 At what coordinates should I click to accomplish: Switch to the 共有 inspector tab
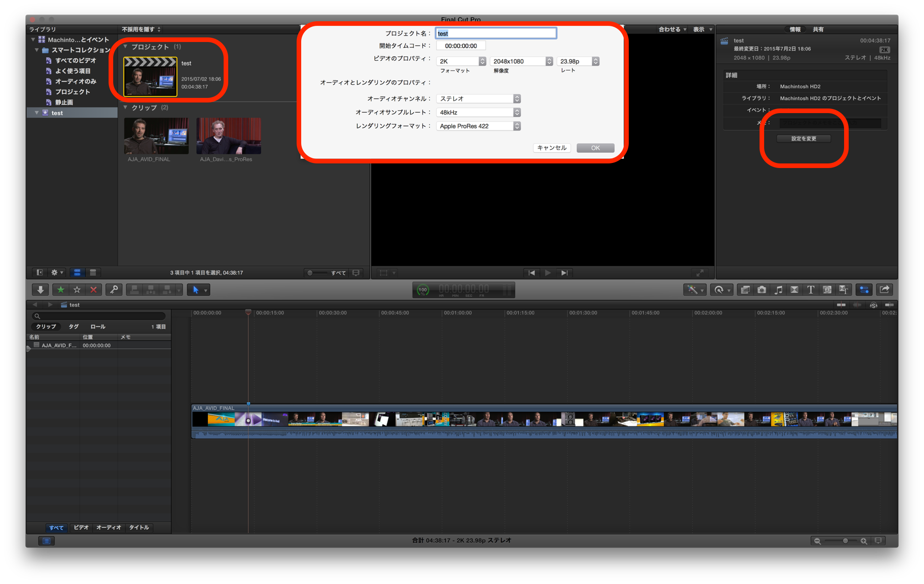coord(818,29)
